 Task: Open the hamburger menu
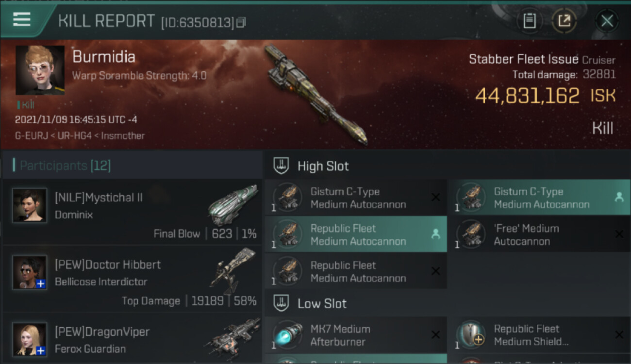(22, 19)
